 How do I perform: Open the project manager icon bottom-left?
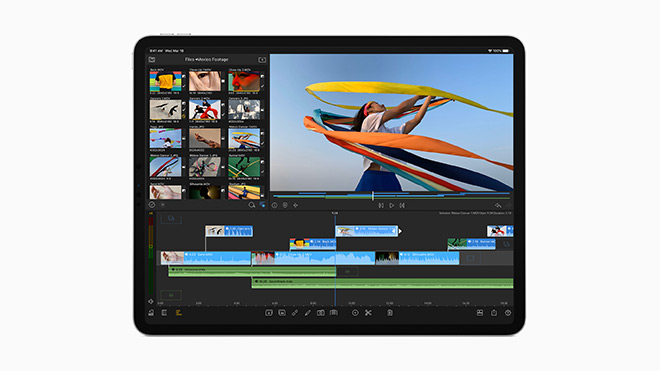pos(151,313)
